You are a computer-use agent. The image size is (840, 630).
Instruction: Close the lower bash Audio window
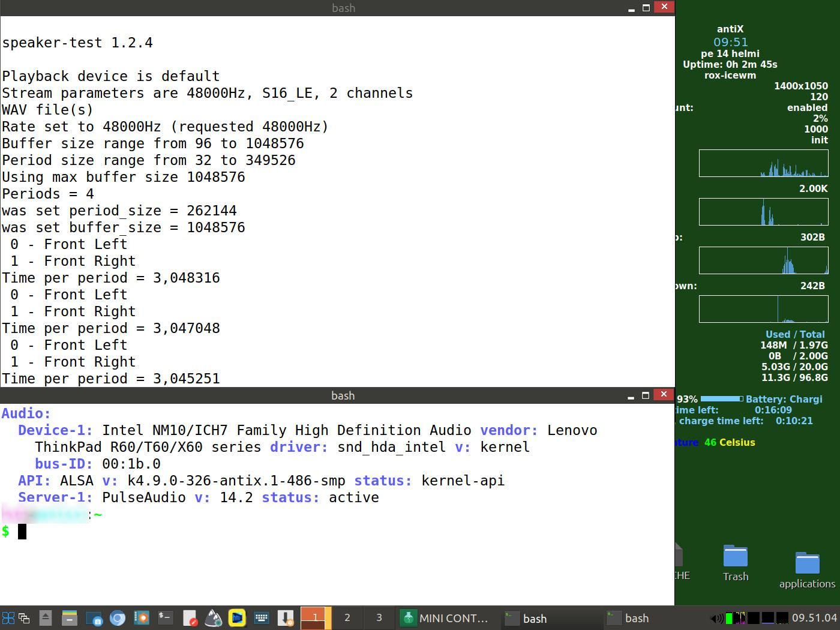pos(664,394)
